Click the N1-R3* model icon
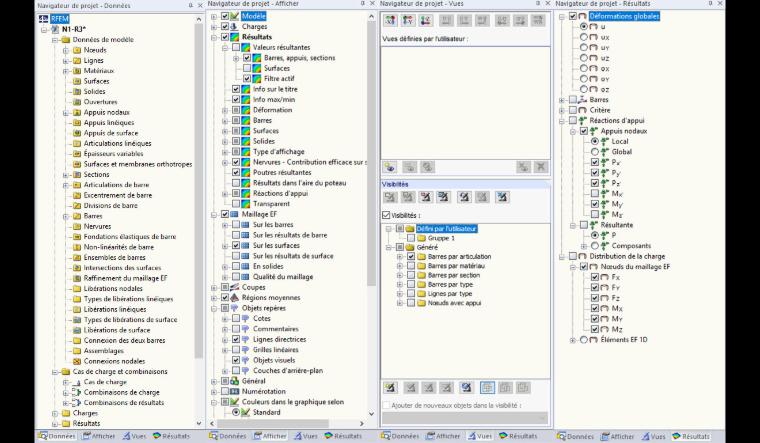 coord(55,29)
